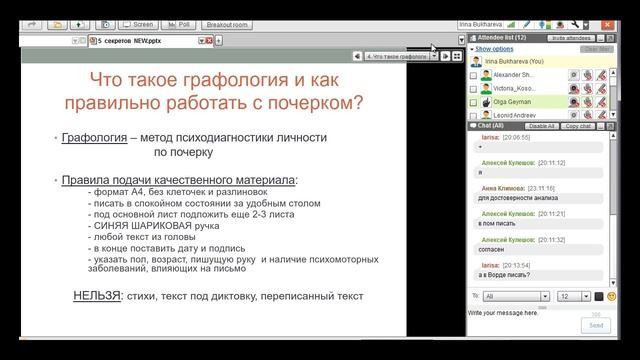
Task: Open the pptx tab dropdown arrow
Action: point(201,41)
